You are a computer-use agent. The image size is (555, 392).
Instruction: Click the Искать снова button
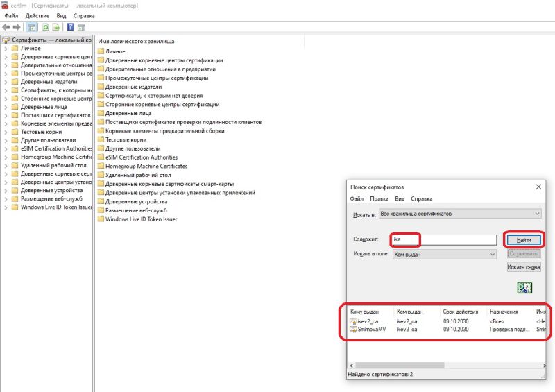(x=524, y=267)
